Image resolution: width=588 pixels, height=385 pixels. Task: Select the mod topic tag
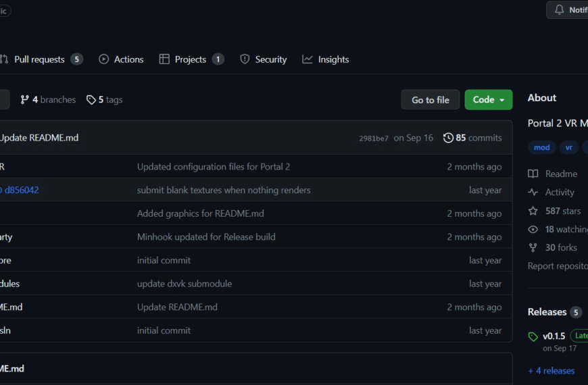pyautogui.click(x=541, y=147)
